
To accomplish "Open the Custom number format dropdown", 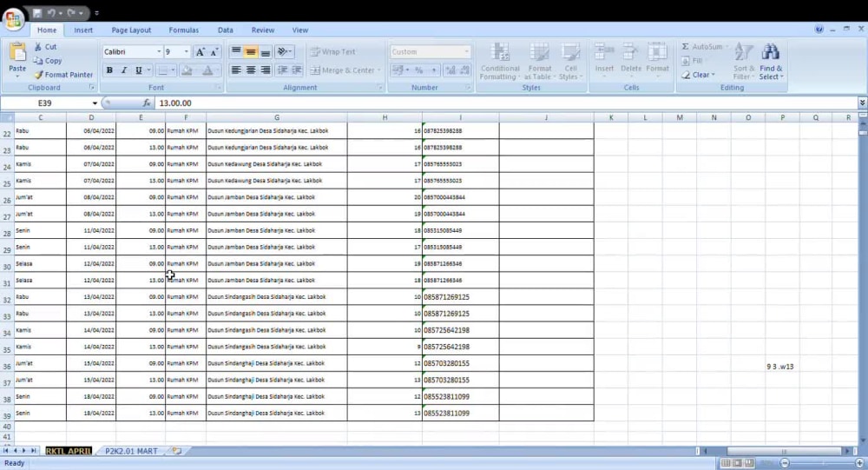I will 467,51.
